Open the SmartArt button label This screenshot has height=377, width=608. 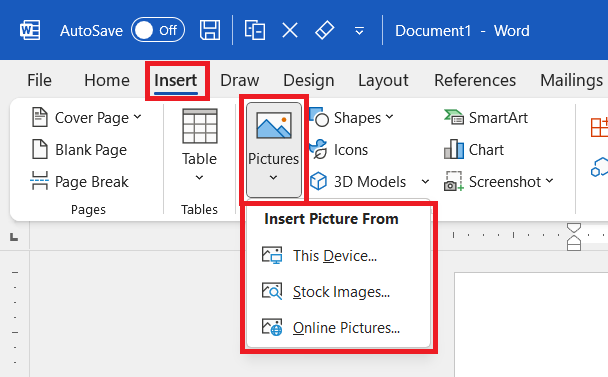pyautogui.click(x=498, y=118)
